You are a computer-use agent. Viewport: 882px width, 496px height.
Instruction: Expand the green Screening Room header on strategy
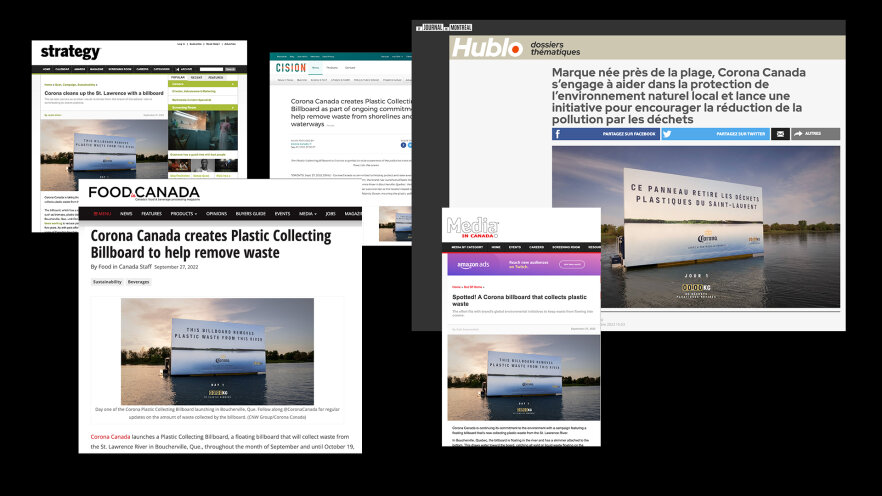coord(202,107)
